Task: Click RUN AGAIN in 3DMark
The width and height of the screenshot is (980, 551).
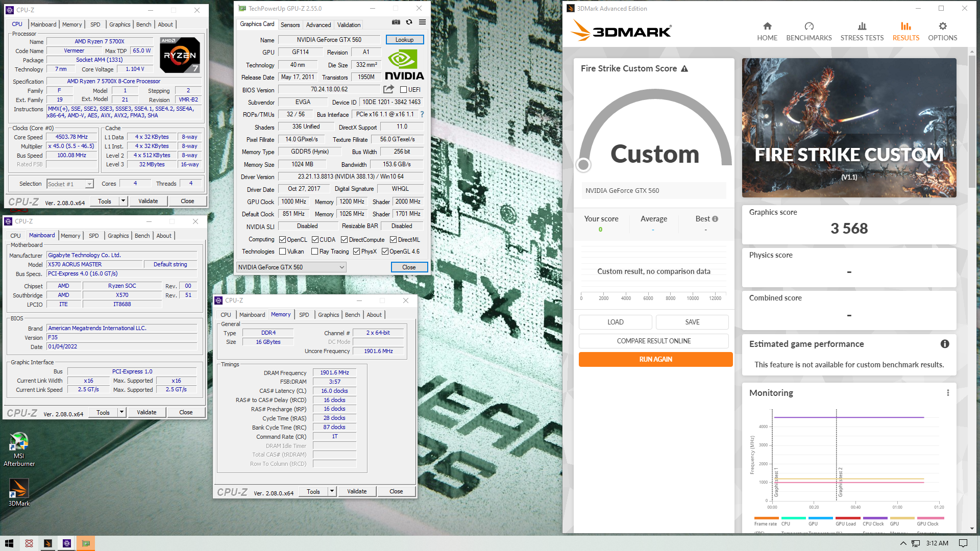Action: 655,359
